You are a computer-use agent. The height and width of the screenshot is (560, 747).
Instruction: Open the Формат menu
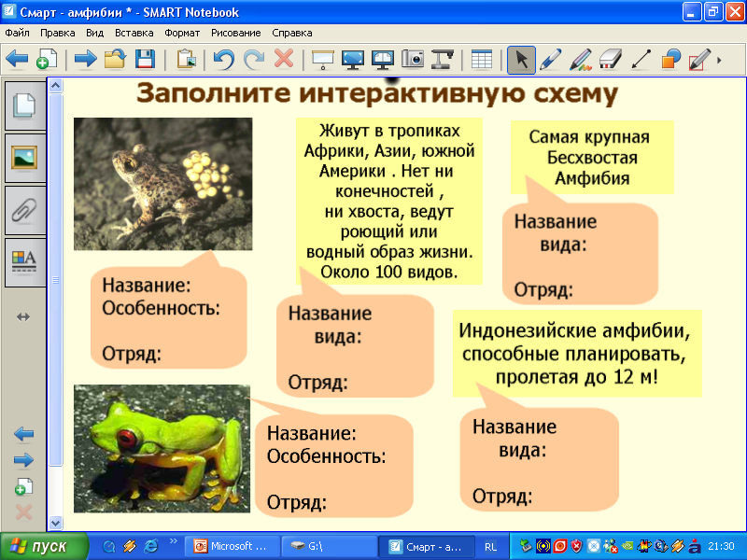(182, 32)
